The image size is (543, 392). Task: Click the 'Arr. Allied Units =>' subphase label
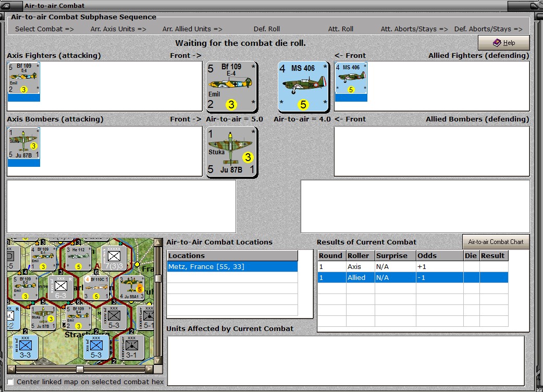click(x=192, y=29)
